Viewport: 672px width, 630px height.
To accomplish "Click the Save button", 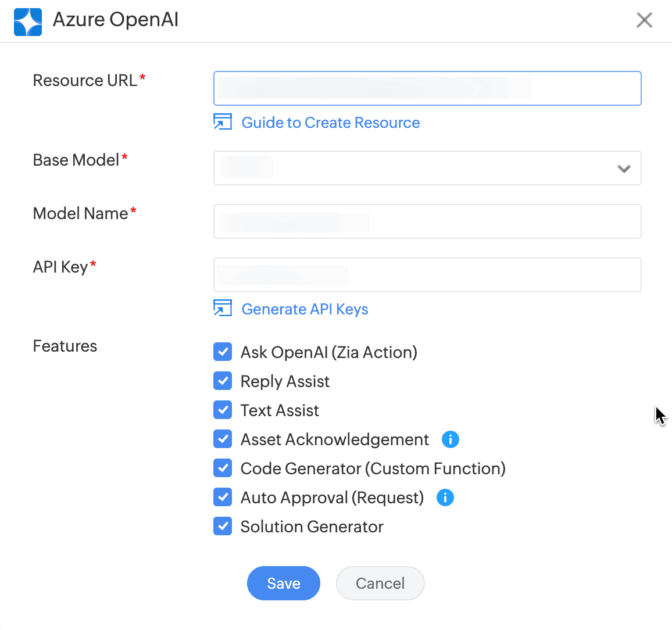I will coord(284,583).
